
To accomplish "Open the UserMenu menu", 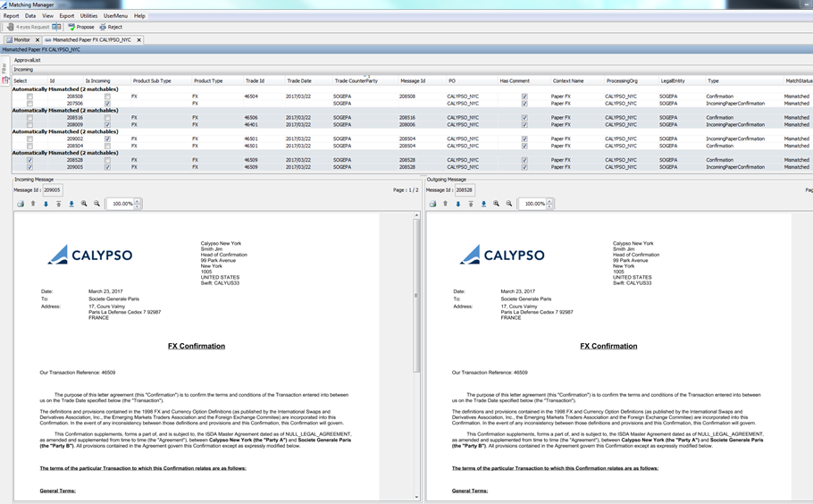I will pyautogui.click(x=115, y=16).
